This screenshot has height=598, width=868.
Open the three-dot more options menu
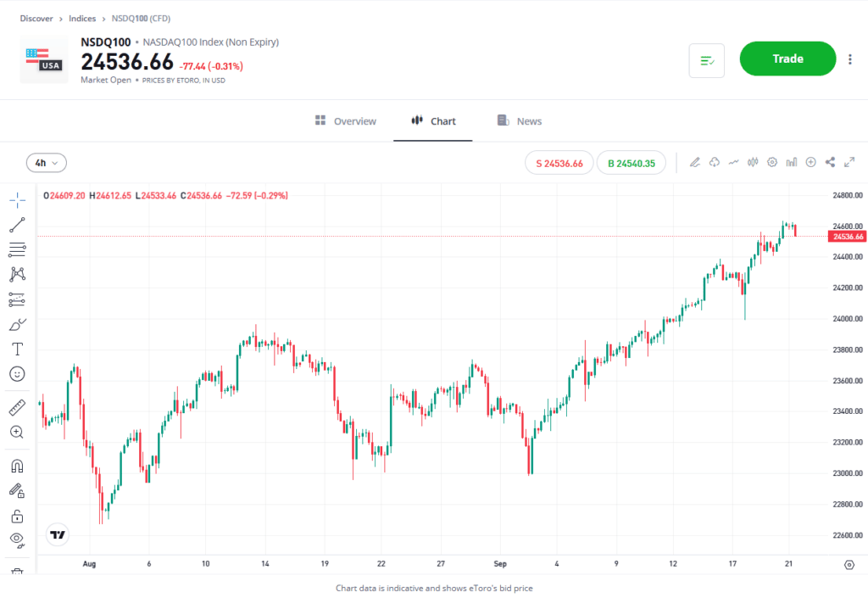pos(850,59)
